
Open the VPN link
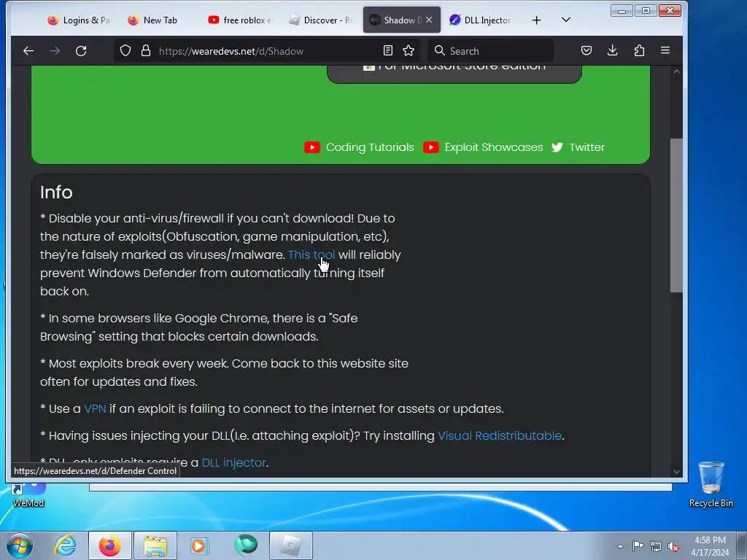click(95, 408)
